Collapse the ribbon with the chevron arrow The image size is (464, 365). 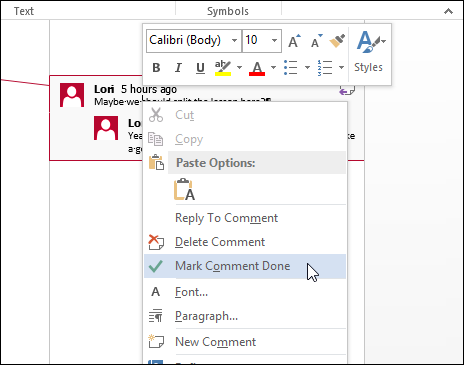[x=448, y=11]
